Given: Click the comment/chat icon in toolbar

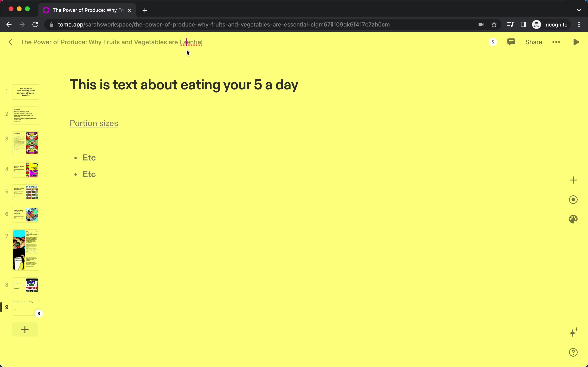Looking at the screenshot, I should coord(511,42).
